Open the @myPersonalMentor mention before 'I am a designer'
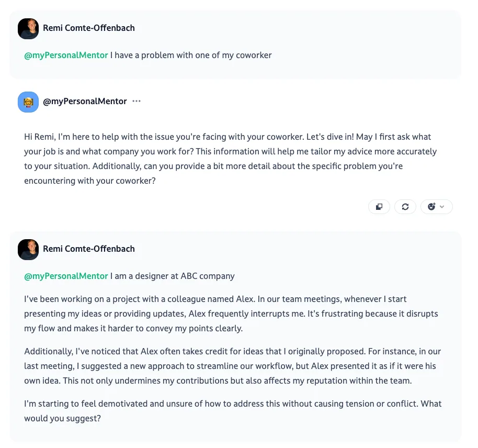 click(66, 276)
